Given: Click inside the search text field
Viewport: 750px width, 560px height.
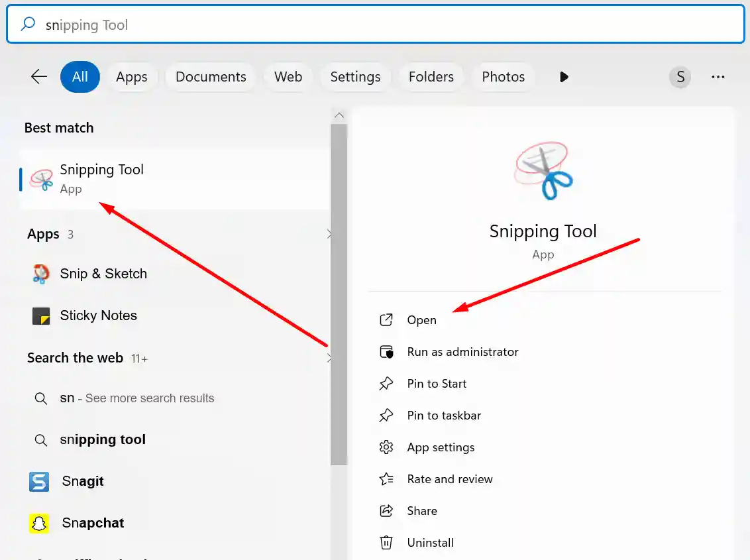Looking at the screenshot, I should pos(376,25).
